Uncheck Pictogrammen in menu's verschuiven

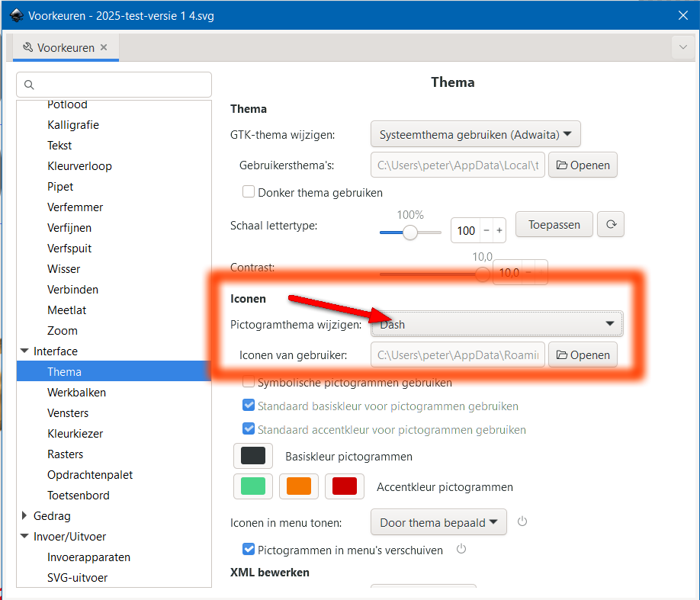249,550
